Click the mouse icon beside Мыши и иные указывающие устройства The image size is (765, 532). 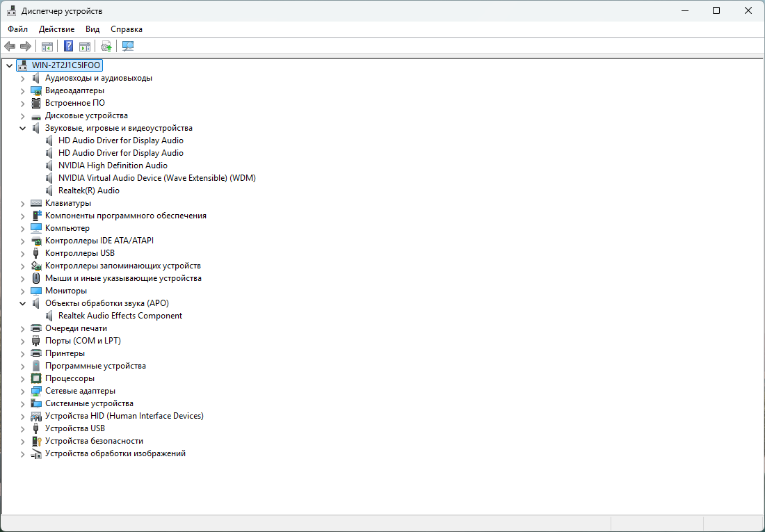tap(36, 278)
